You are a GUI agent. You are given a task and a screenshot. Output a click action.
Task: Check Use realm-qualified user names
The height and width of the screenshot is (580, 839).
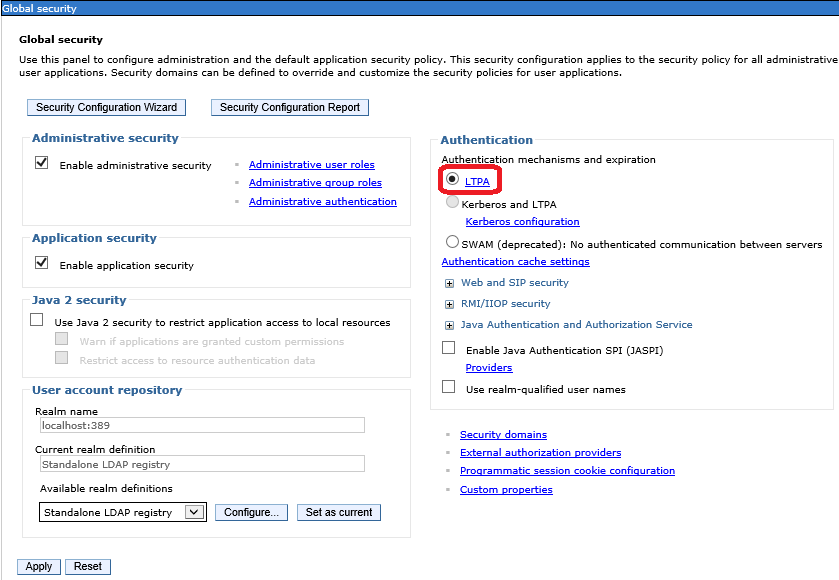point(449,387)
